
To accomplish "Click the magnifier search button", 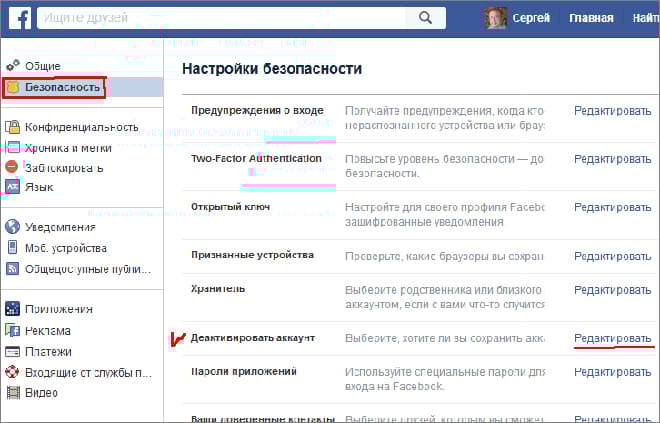I will pyautogui.click(x=426, y=18).
